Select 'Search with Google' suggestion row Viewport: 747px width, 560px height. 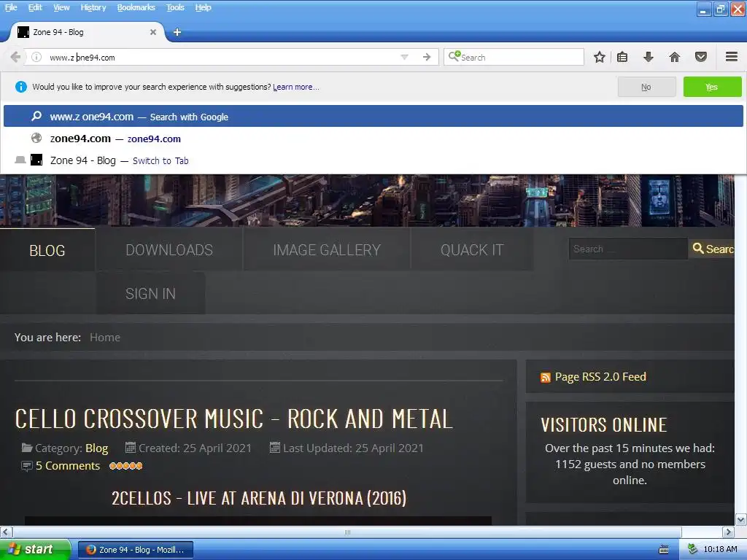click(x=373, y=116)
